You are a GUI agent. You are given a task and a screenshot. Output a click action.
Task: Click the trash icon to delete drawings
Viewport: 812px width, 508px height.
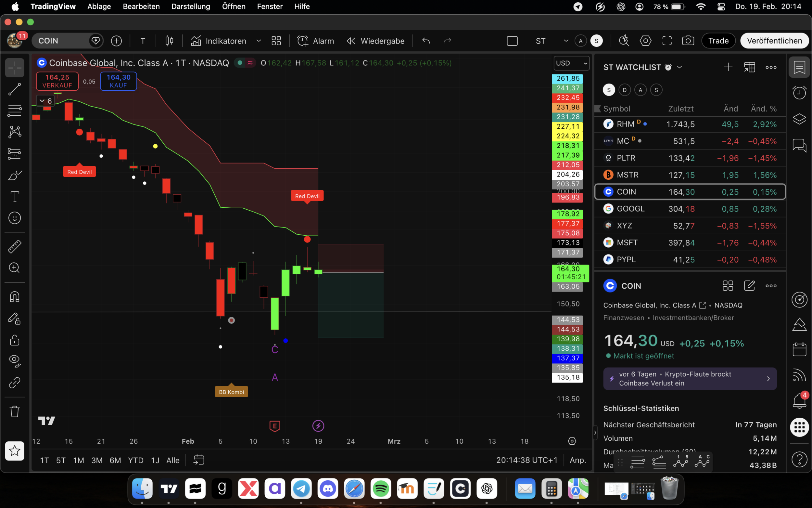coord(14,411)
